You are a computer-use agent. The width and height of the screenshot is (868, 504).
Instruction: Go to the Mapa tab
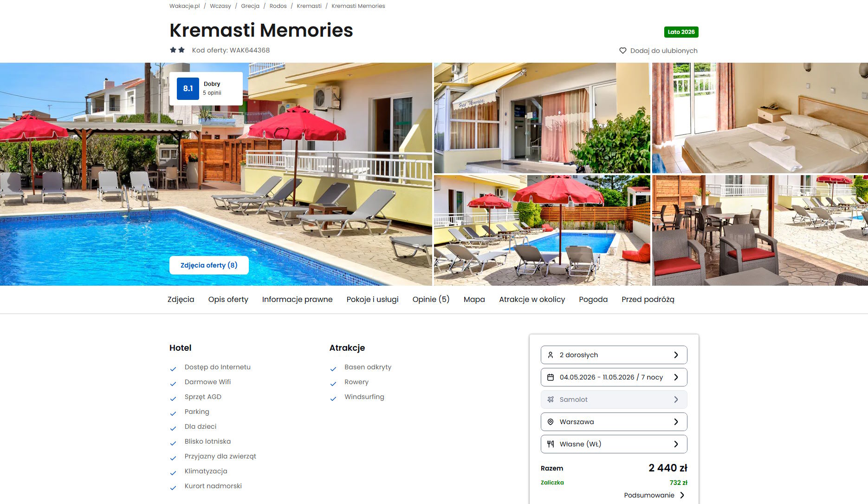point(474,300)
